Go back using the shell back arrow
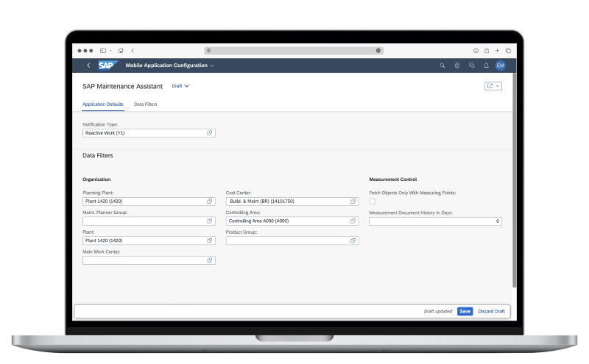This screenshot has width=589, height=364. pyautogui.click(x=88, y=65)
